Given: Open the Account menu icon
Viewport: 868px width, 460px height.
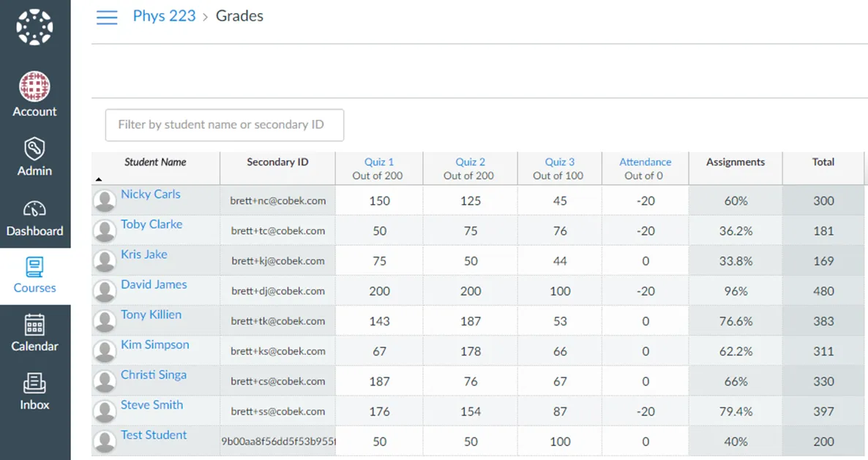Looking at the screenshot, I should point(34,86).
